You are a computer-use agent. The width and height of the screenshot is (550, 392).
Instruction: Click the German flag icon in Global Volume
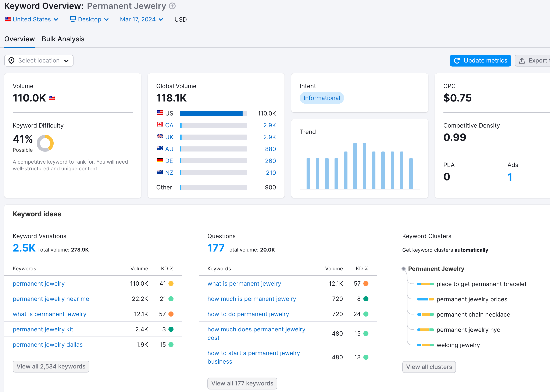(x=160, y=160)
